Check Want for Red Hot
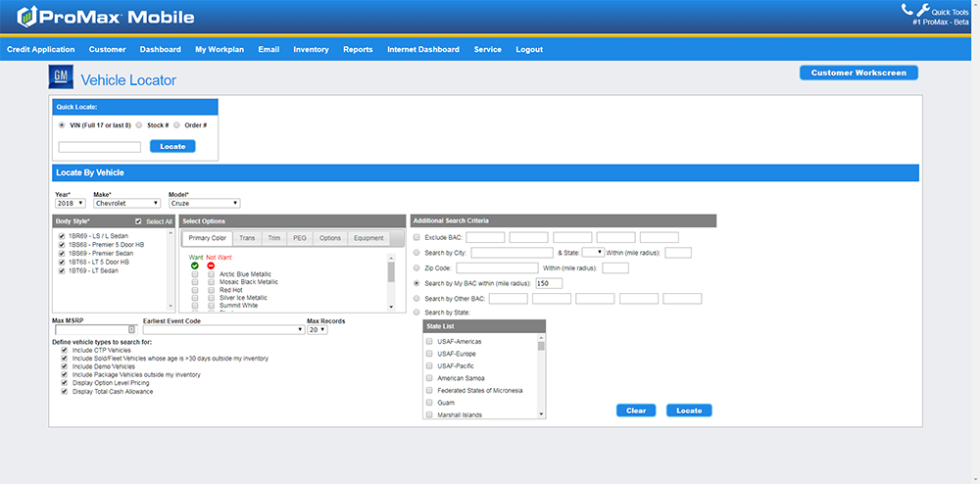Viewport: 980px width, 484px height. (x=195, y=290)
